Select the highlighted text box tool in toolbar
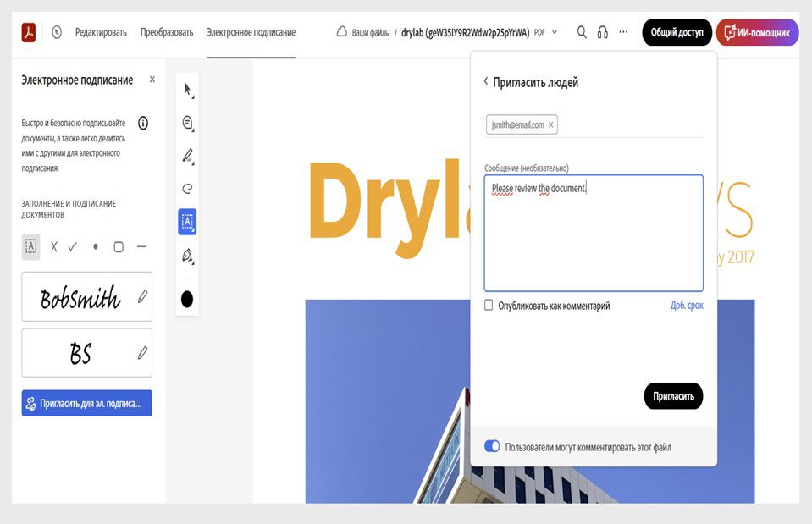 [x=187, y=222]
